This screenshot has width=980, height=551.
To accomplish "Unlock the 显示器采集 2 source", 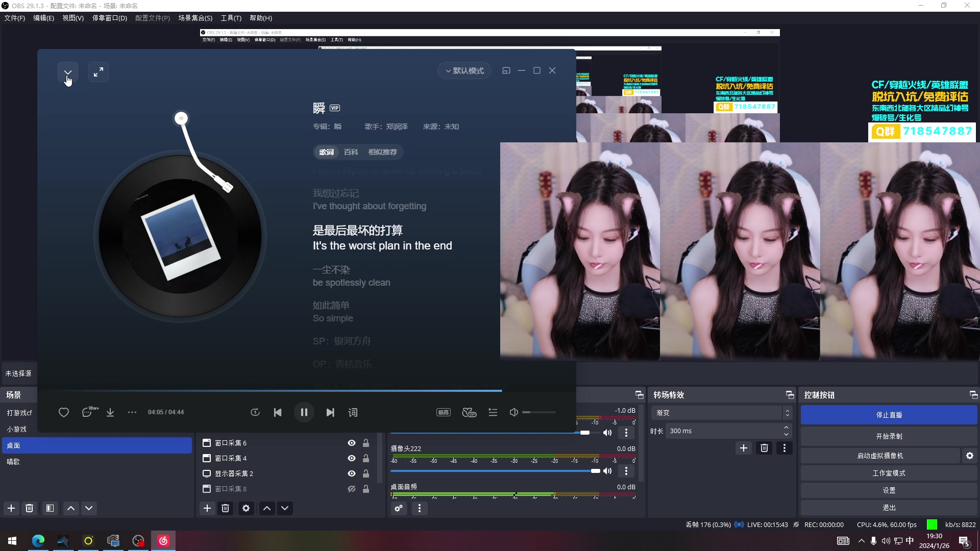I will pyautogui.click(x=366, y=473).
